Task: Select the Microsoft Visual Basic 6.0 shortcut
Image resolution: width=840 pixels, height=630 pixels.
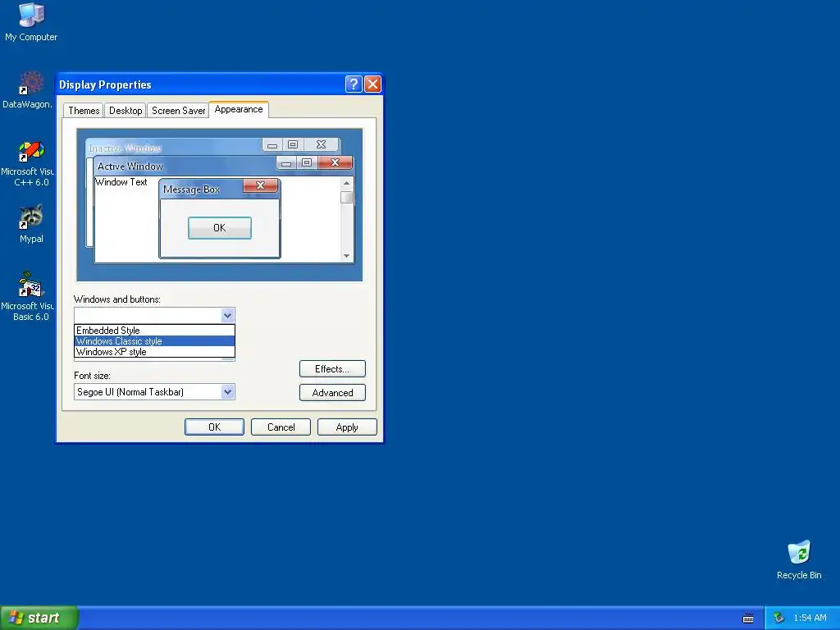Action: point(28,296)
